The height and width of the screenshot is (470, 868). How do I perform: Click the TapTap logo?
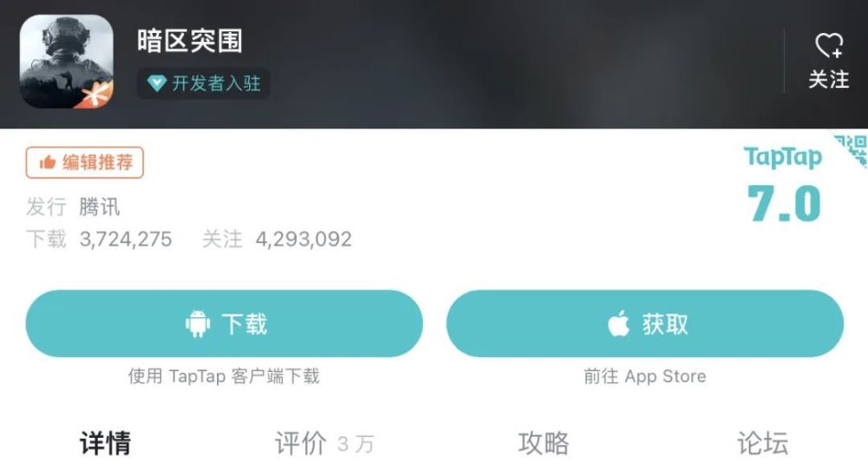(x=782, y=157)
